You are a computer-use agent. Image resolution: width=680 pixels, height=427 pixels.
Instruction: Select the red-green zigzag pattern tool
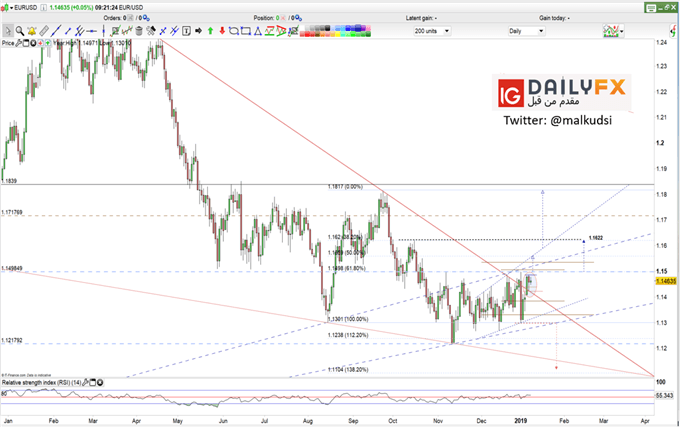pyautogui.click(x=269, y=31)
